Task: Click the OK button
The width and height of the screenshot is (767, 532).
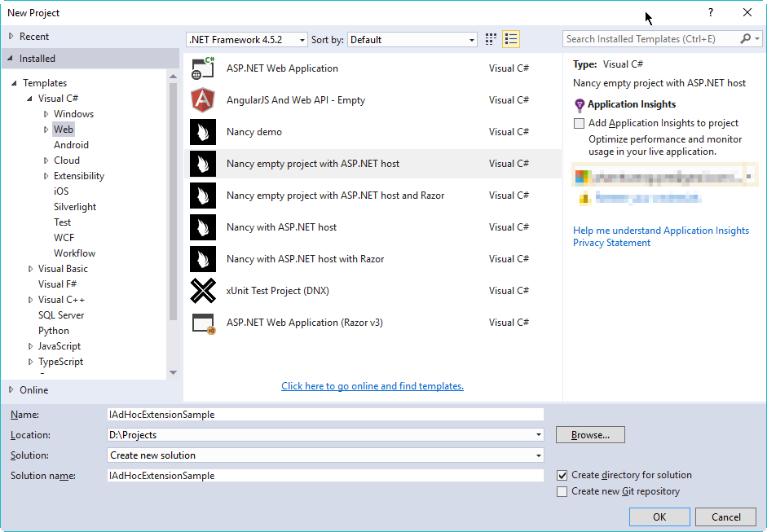Action: click(659, 517)
